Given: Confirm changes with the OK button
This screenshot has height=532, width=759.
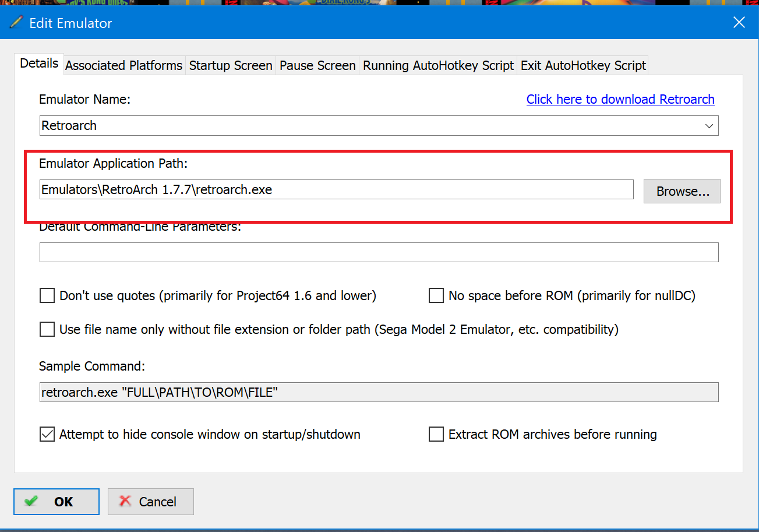Looking at the screenshot, I should click(x=57, y=502).
